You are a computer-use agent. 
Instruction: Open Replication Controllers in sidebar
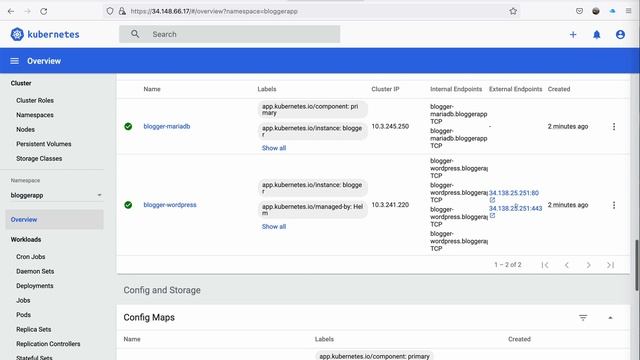click(x=48, y=344)
